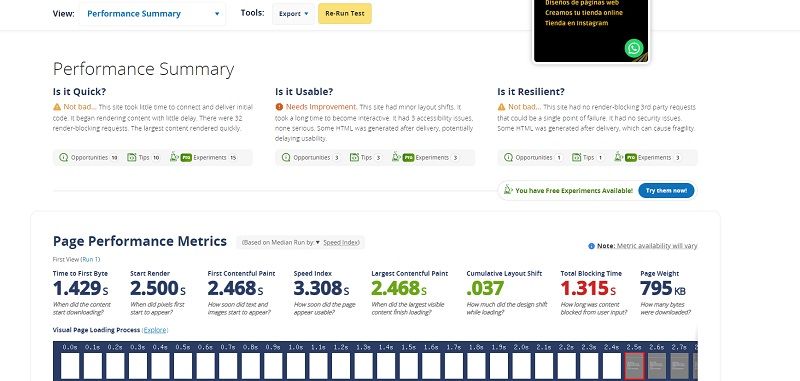The height and width of the screenshot is (381, 800).
Task: Open Opportunities 1 under Is it Resilient
Action: tap(533, 158)
